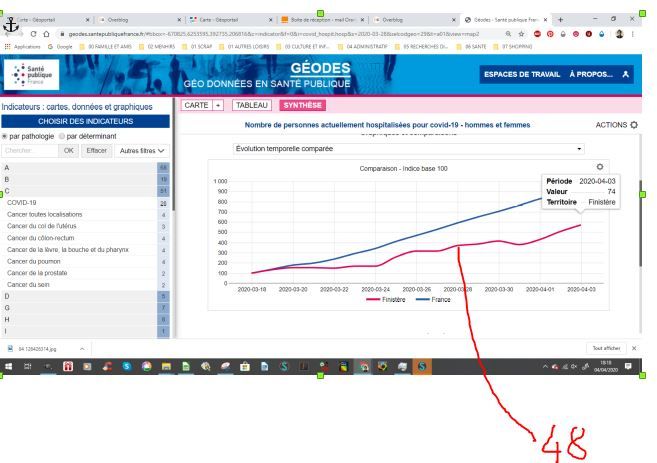This screenshot has width=657, height=463.
Task: Focus the Chercher search field
Action: (30, 151)
